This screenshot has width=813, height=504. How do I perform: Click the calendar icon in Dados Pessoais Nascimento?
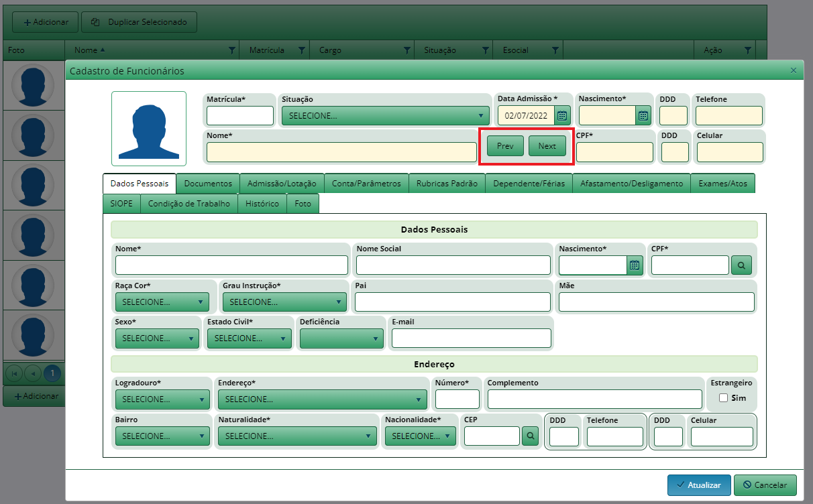(635, 265)
